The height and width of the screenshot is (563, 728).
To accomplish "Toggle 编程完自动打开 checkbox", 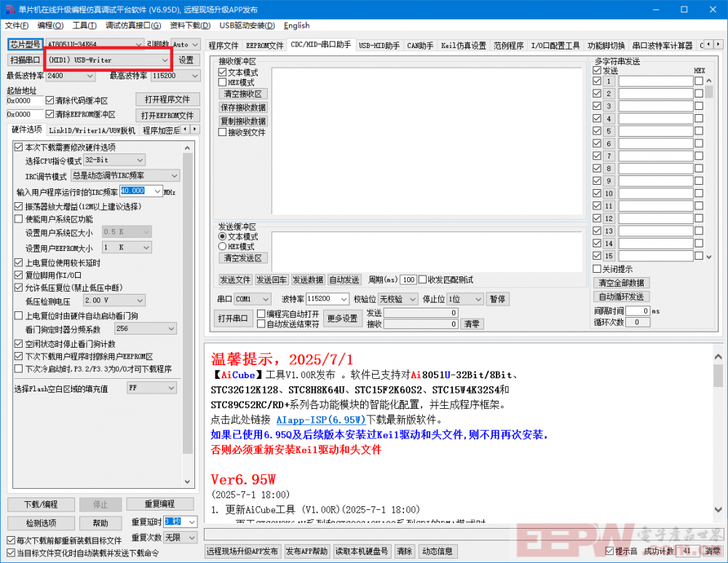I will pyautogui.click(x=261, y=314).
